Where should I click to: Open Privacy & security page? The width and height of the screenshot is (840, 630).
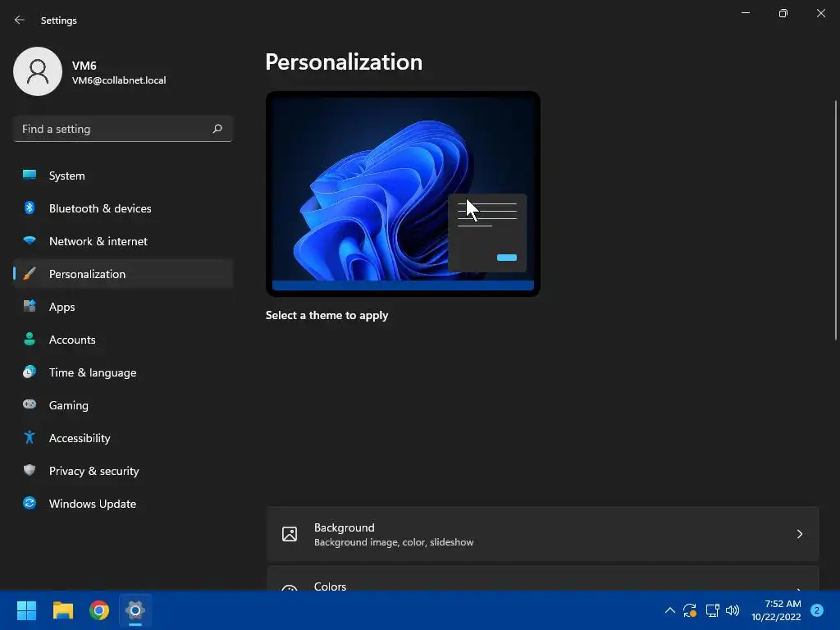123,471
